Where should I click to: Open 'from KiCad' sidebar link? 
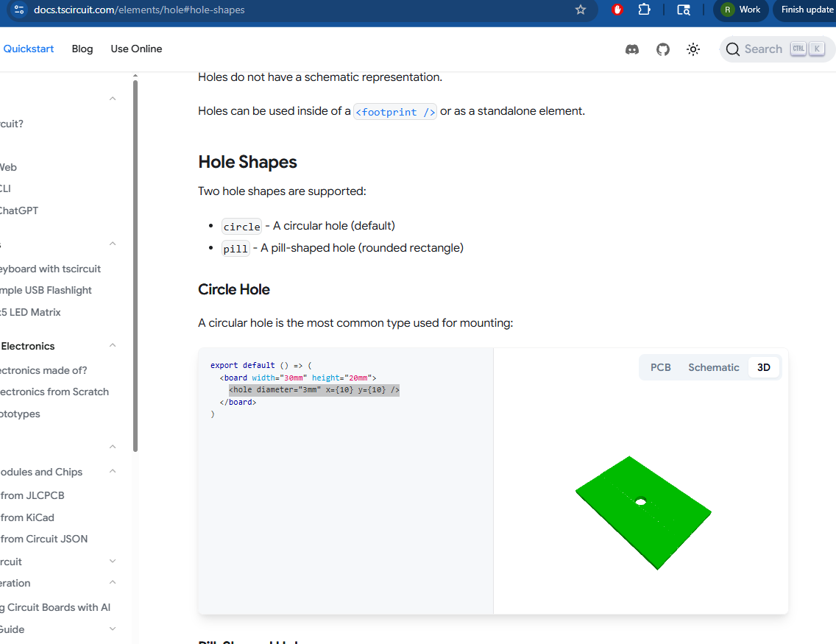pyautogui.click(x=27, y=517)
